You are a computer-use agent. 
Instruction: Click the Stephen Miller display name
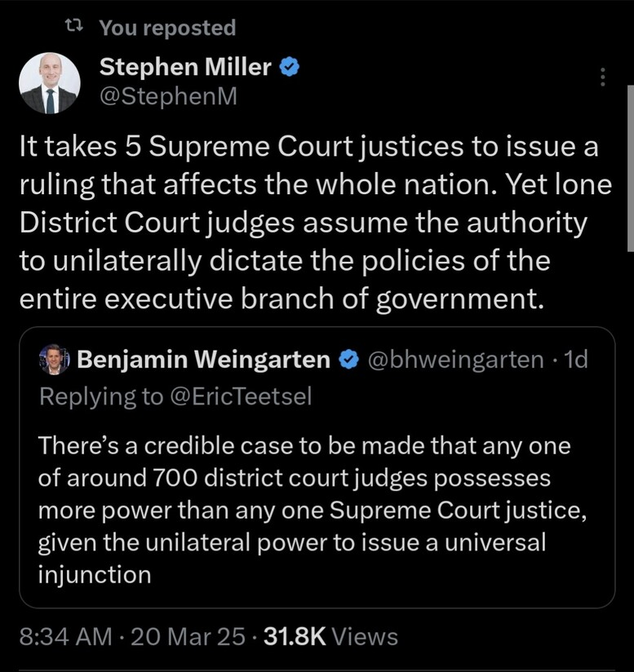(185, 68)
